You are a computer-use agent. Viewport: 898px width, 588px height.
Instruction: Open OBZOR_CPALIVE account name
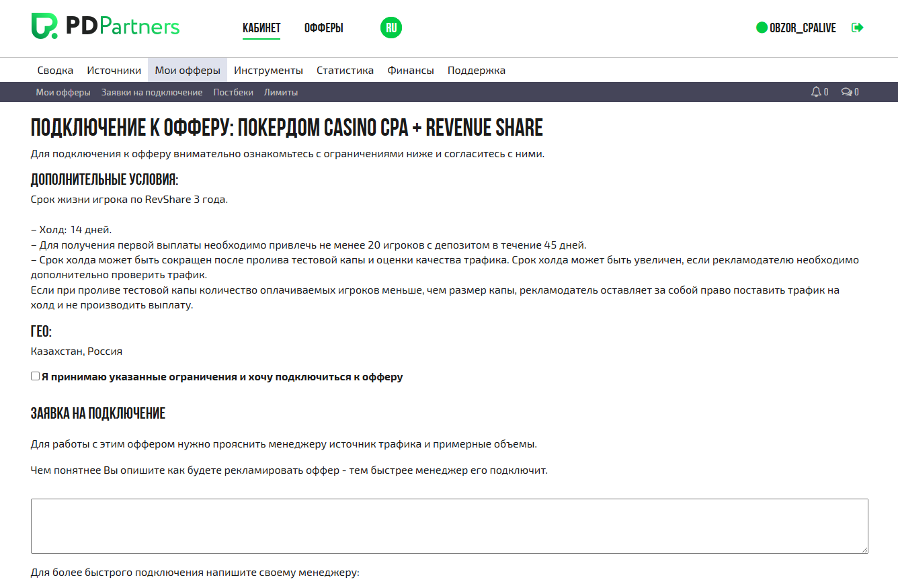[x=803, y=28]
